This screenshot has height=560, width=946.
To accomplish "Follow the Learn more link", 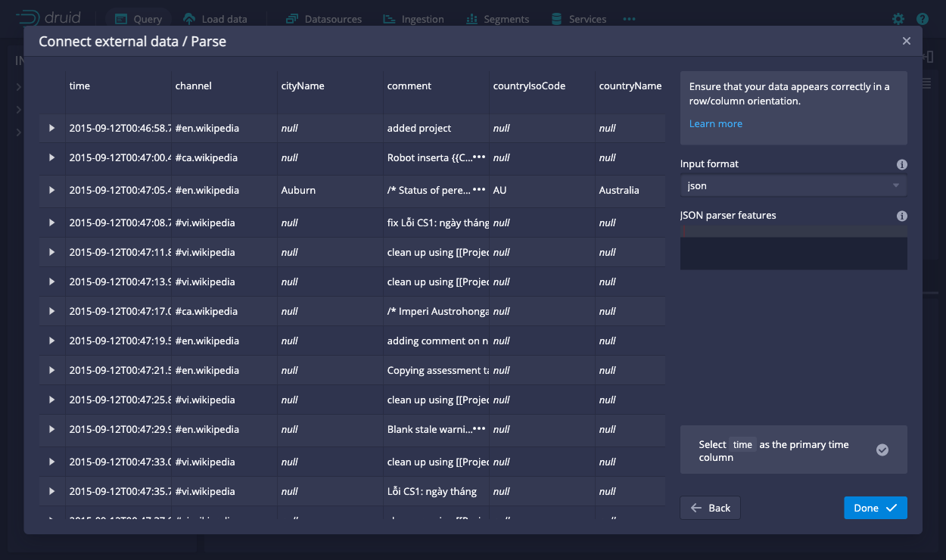I will [x=715, y=123].
